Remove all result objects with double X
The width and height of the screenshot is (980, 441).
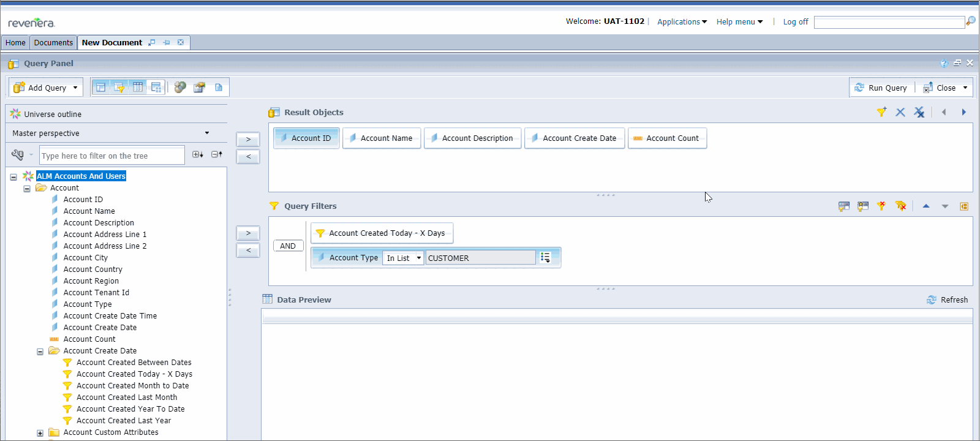919,112
